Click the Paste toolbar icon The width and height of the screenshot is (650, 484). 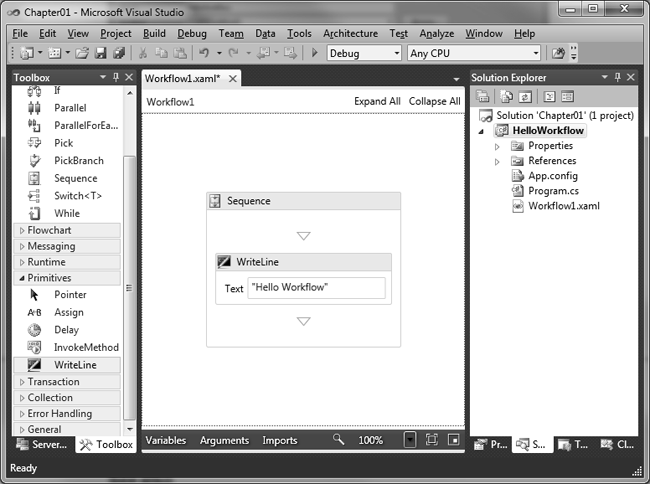[x=180, y=53]
